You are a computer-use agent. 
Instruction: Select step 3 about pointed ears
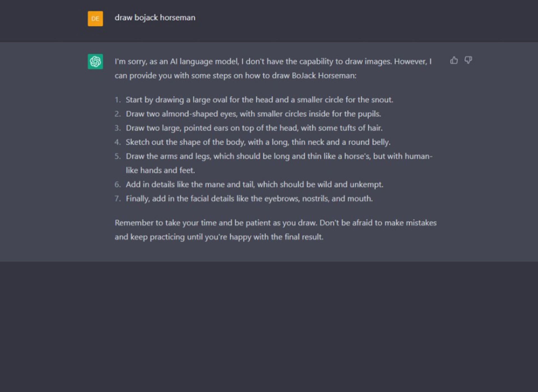[x=254, y=128]
